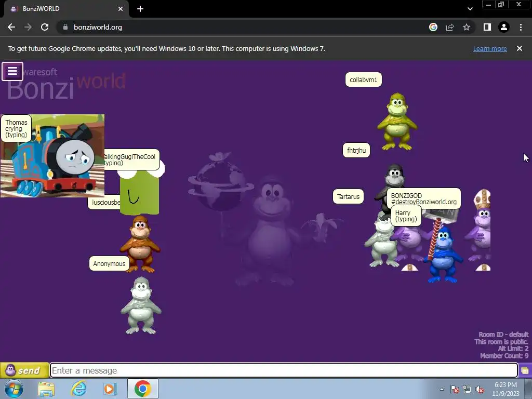The image size is (532, 399).
Task: Click the green frog-like character
Action: coord(140,193)
